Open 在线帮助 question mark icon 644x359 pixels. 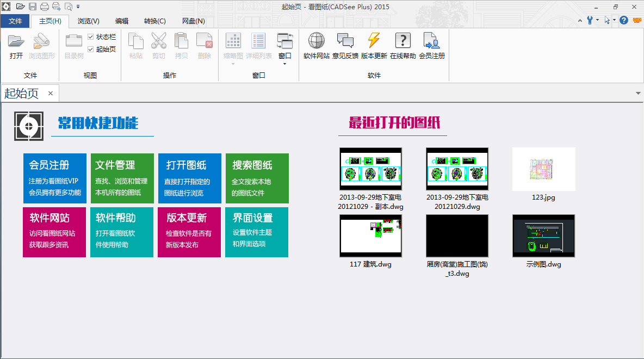[403, 42]
